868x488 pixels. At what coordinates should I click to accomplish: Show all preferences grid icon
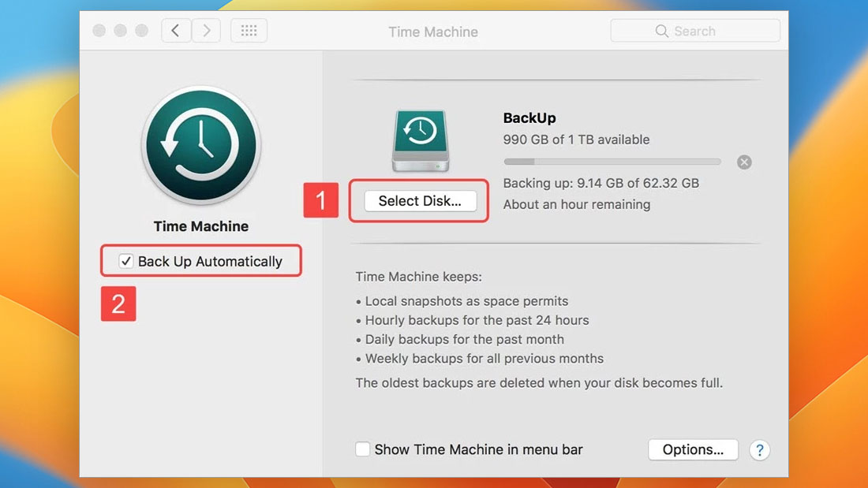point(249,31)
